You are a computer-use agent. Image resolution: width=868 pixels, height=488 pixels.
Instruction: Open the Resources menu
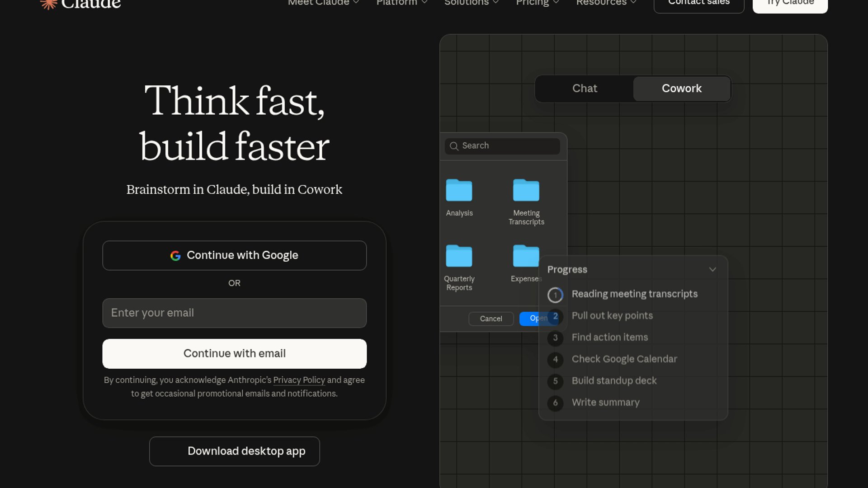point(606,3)
